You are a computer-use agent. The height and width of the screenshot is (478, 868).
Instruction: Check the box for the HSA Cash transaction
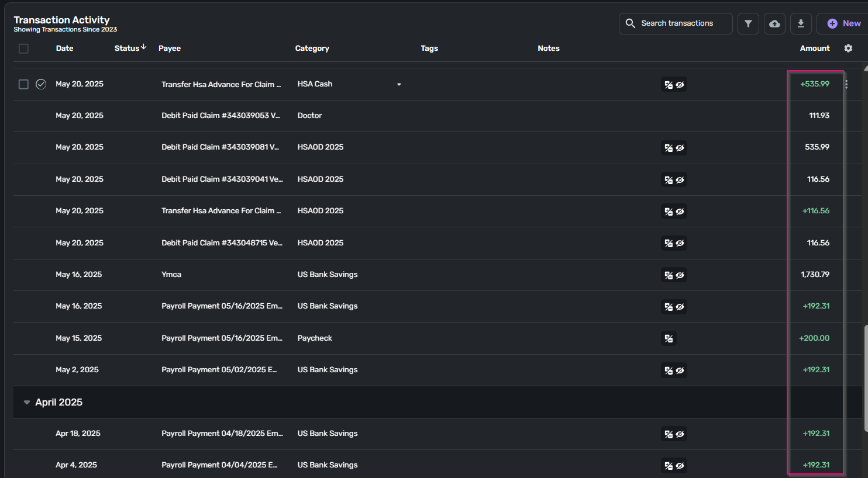pyautogui.click(x=23, y=84)
